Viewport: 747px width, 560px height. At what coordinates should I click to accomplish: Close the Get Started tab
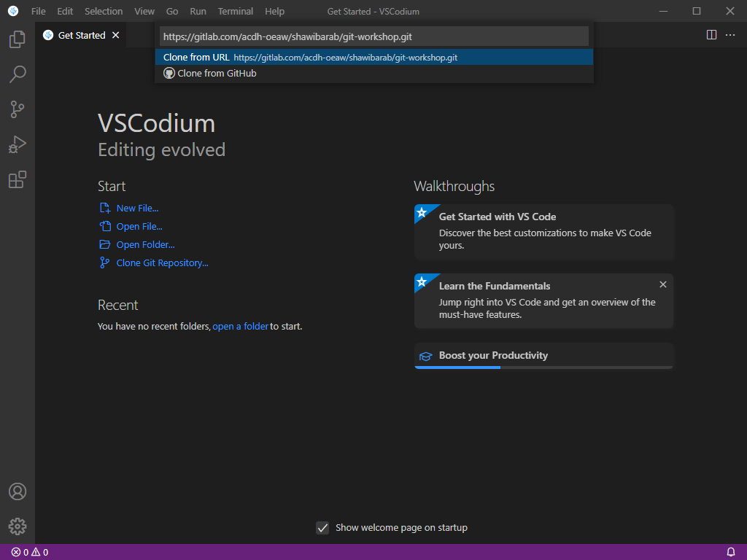point(115,35)
